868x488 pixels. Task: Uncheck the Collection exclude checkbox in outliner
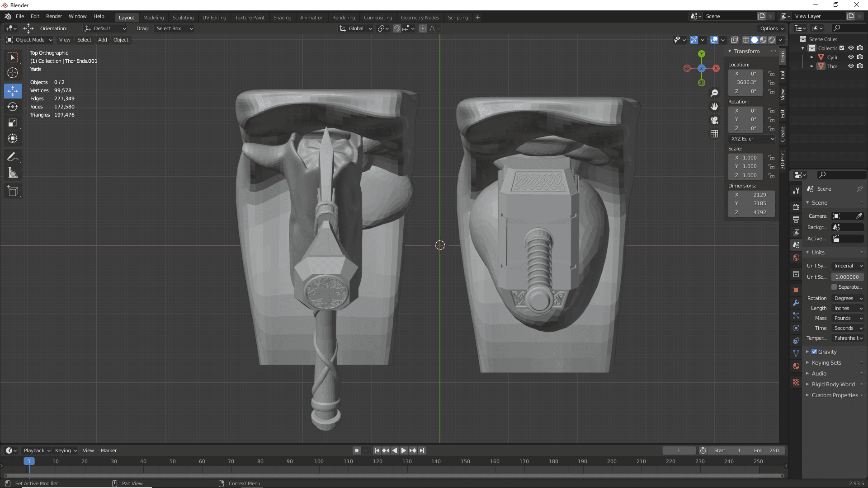click(842, 48)
